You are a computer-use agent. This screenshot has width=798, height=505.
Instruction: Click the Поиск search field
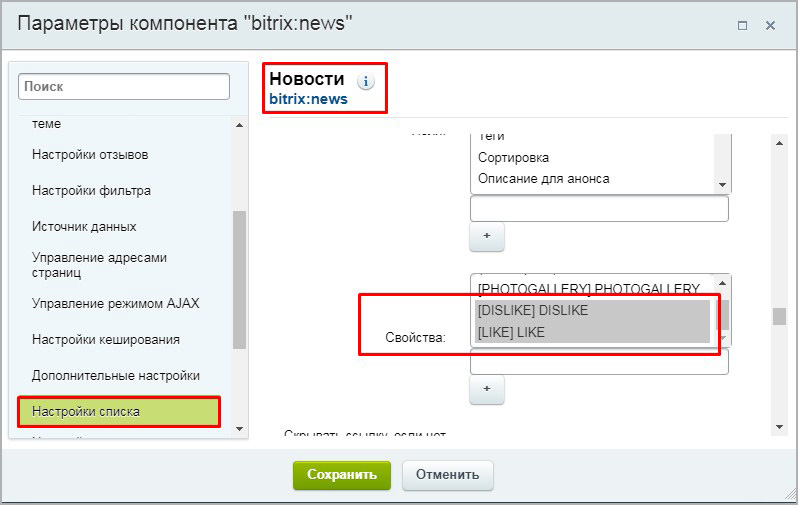(124, 87)
